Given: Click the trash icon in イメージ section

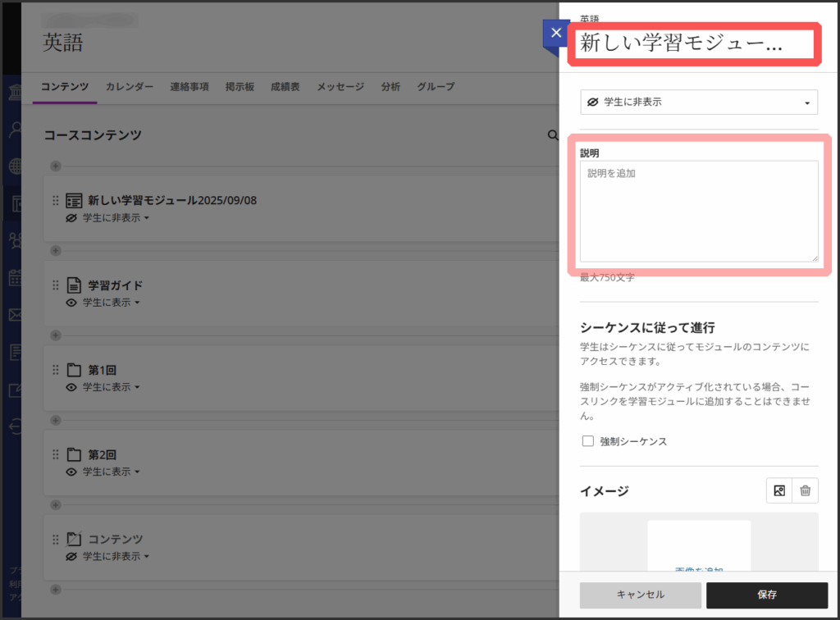Looking at the screenshot, I should click(806, 490).
